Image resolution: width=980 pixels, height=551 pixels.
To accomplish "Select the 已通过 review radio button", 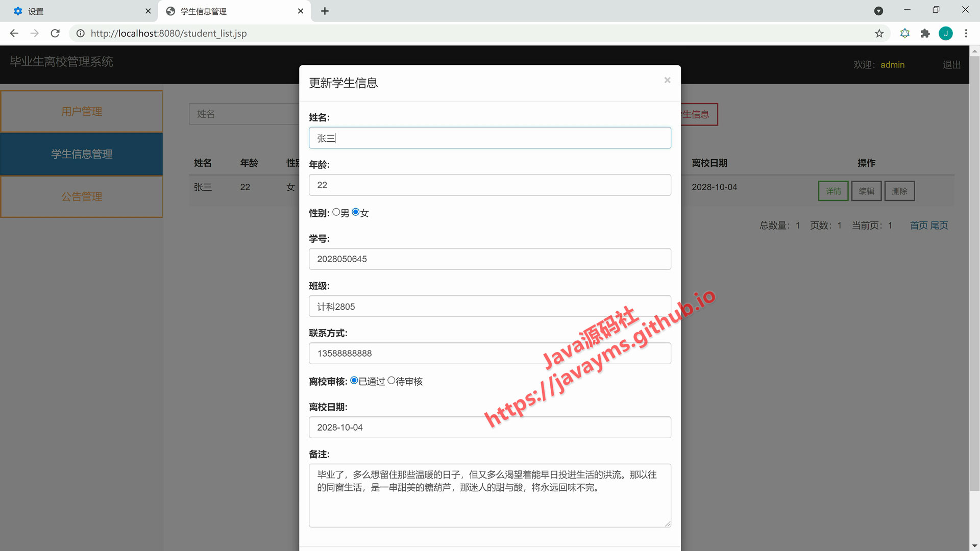I will coord(354,381).
